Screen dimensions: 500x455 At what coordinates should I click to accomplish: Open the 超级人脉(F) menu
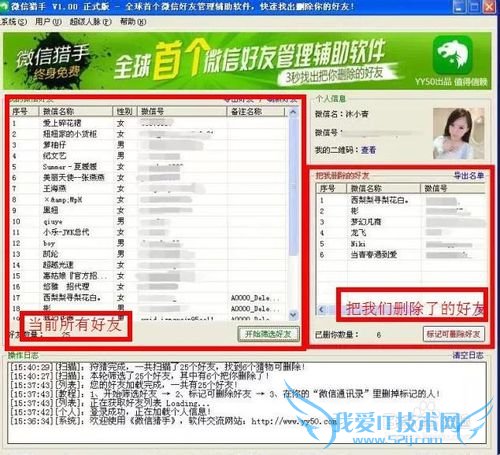(90, 22)
